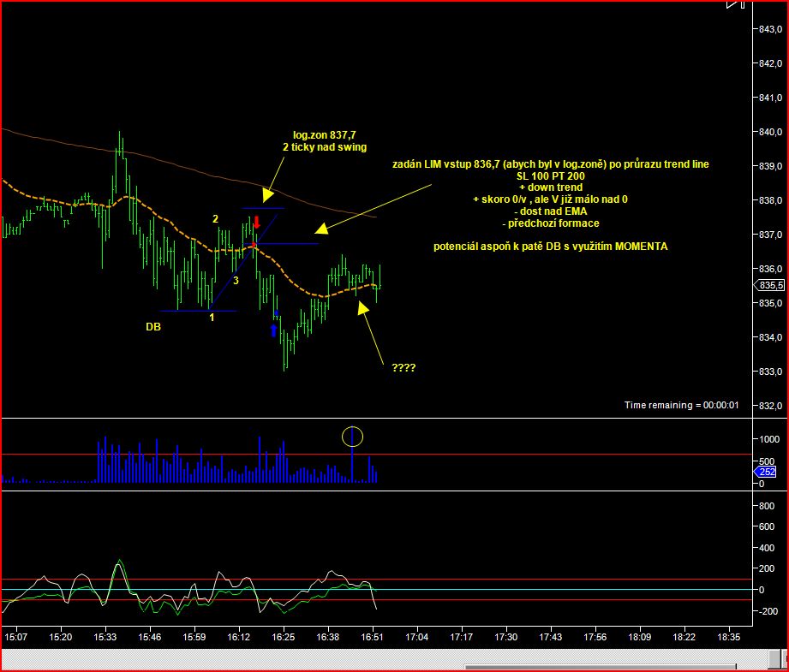The width and height of the screenshot is (789, 672).
Task: Click the 842,0 price axis label
Action: [x=770, y=63]
